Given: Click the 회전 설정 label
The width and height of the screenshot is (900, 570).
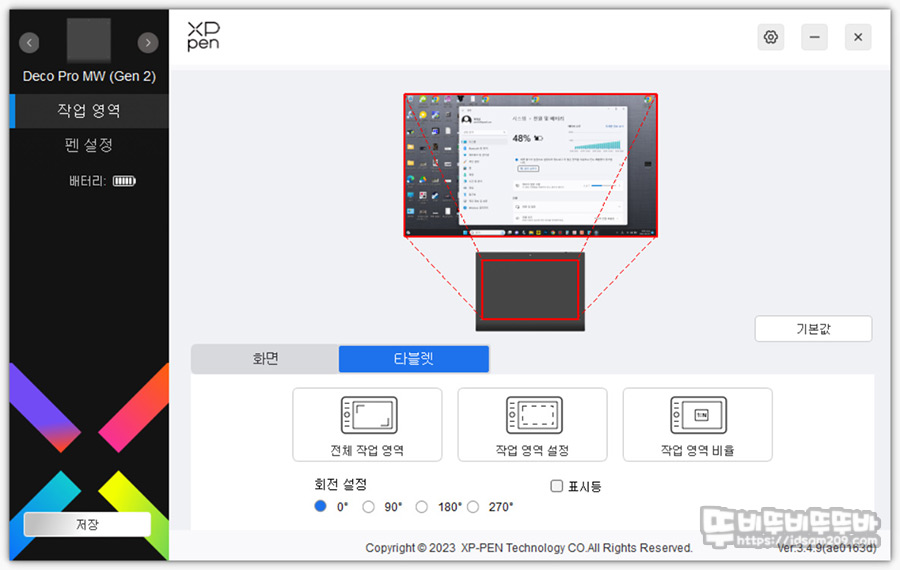Looking at the screenshot, I should [x=340, y=484].
